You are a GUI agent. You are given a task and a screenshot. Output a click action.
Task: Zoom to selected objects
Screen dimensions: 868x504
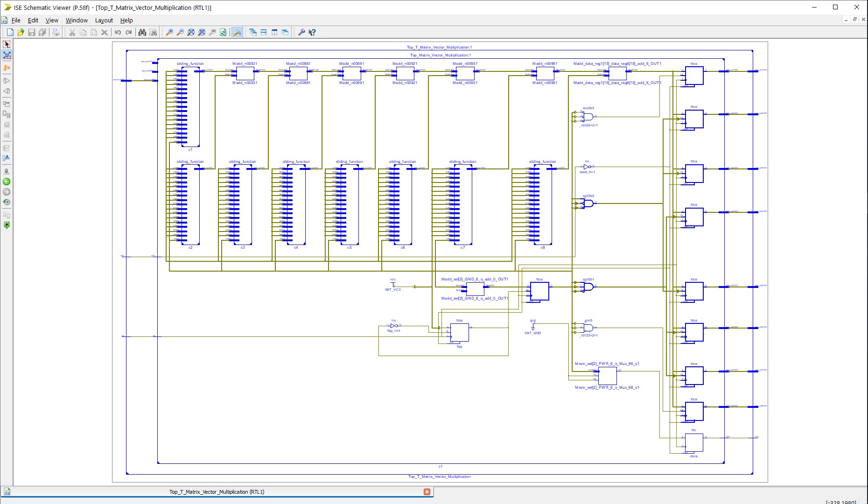coord(201,32)
